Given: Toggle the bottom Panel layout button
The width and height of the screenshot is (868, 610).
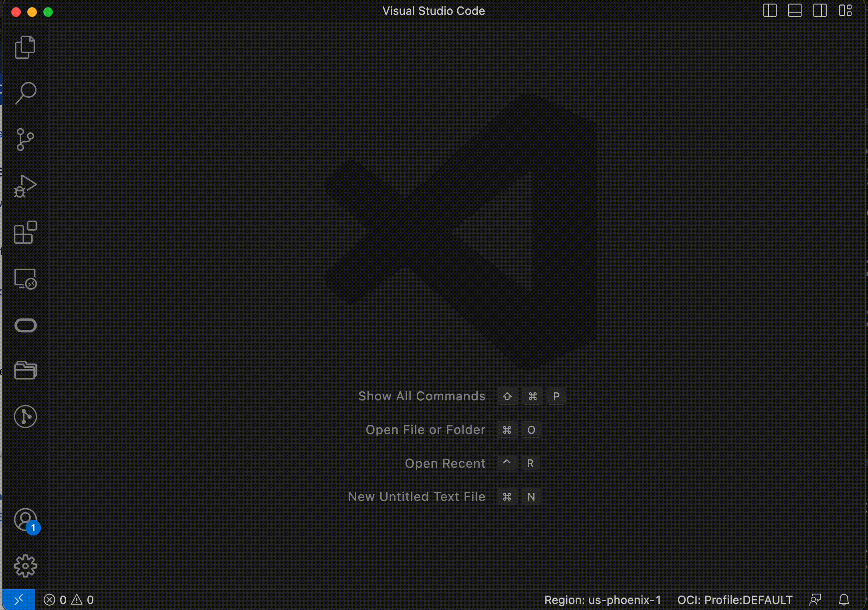Looking at the screenshot, I should (795, 11).
